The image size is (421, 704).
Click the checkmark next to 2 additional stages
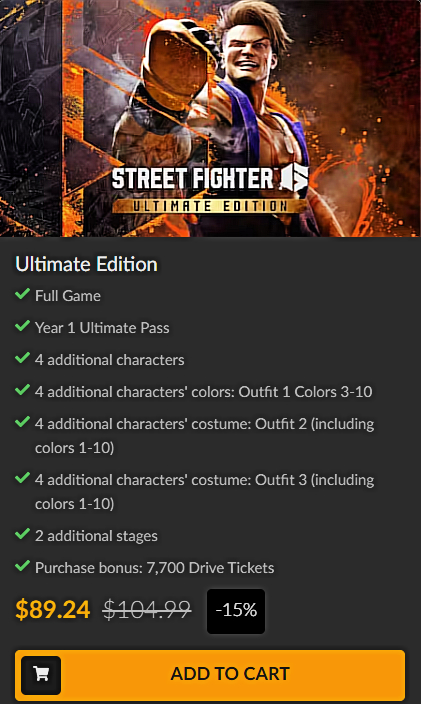[x=22, y=534]
